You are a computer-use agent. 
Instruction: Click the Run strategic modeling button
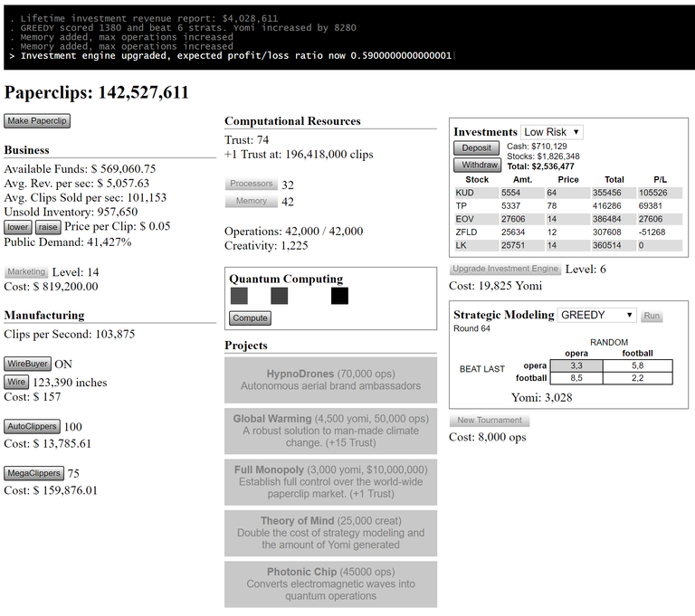[x=652, y=316]
